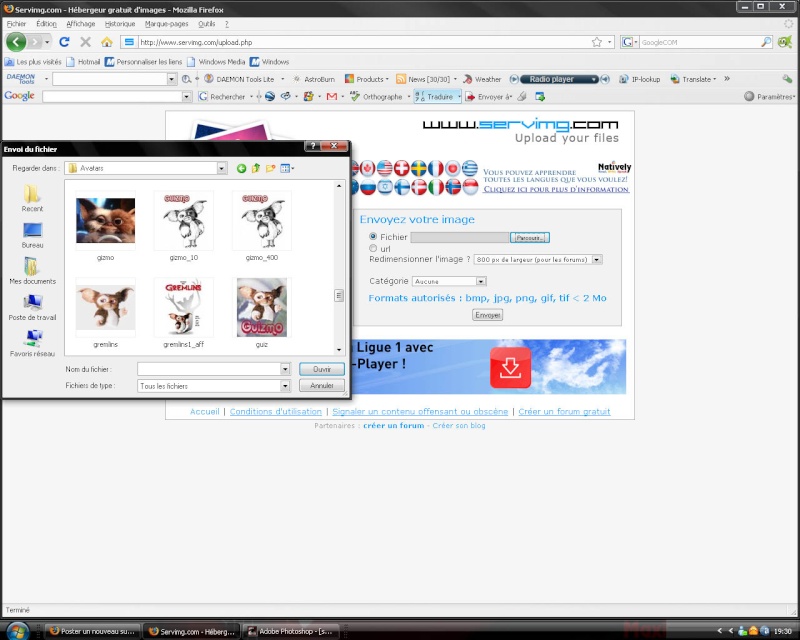Click the AstroBurn toolbar icon
Screen dimensions: 800x640
click(x=314, y=79)
